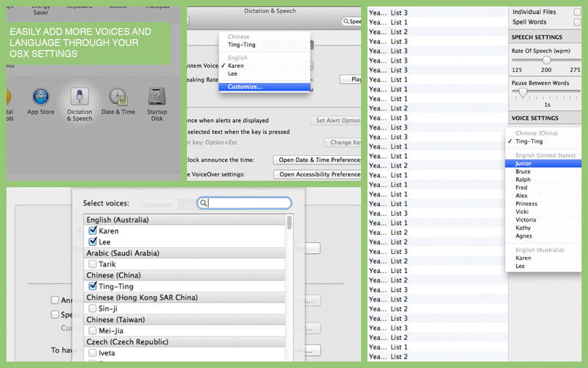Toggle the Spe… checkbox behind the voices sheet
The width and height of the screenshot is (588, 368).
pos(54,314)
